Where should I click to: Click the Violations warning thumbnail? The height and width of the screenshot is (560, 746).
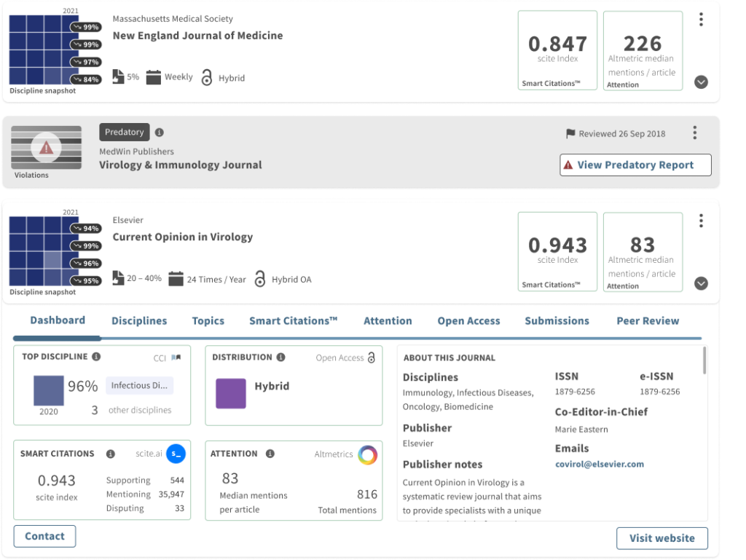click(46, 147)
